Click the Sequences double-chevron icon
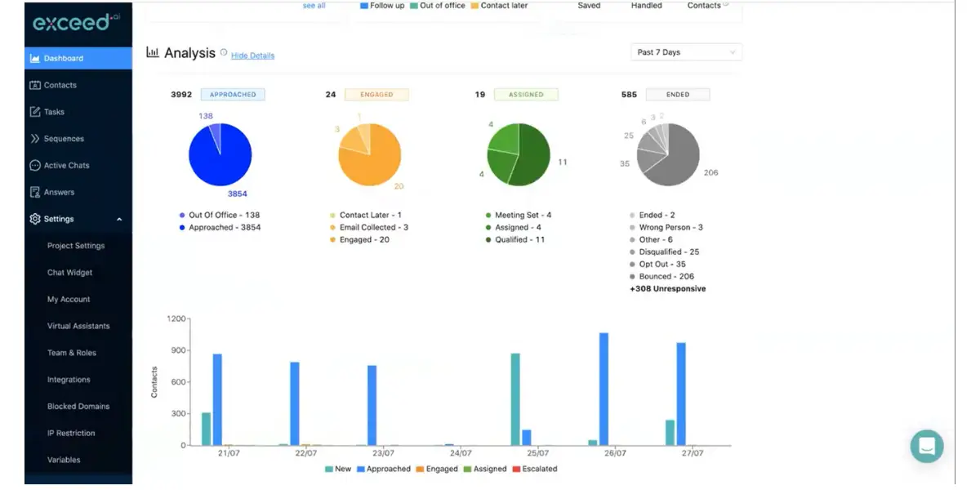 [x=35, y=139]
